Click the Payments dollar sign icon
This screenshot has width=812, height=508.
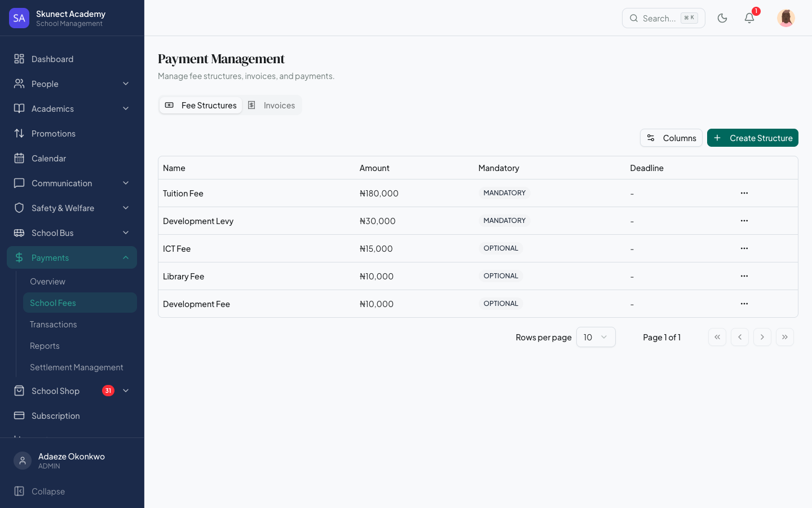coord(19,257)
